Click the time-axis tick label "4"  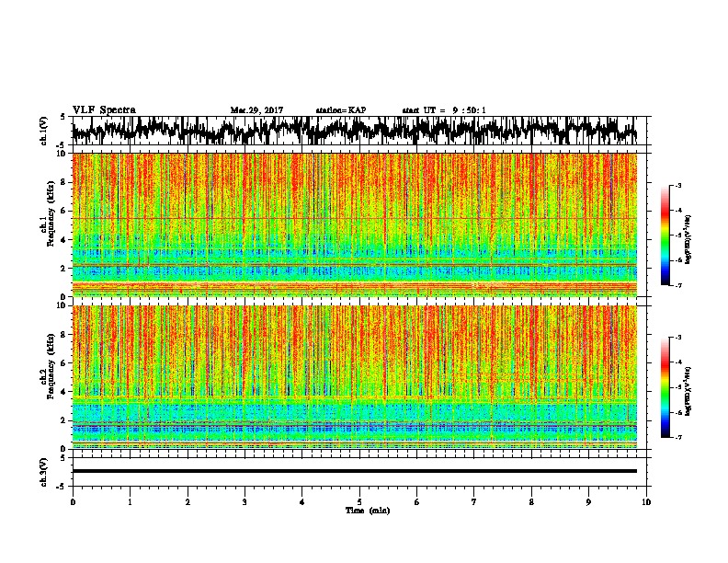[302, 502]
